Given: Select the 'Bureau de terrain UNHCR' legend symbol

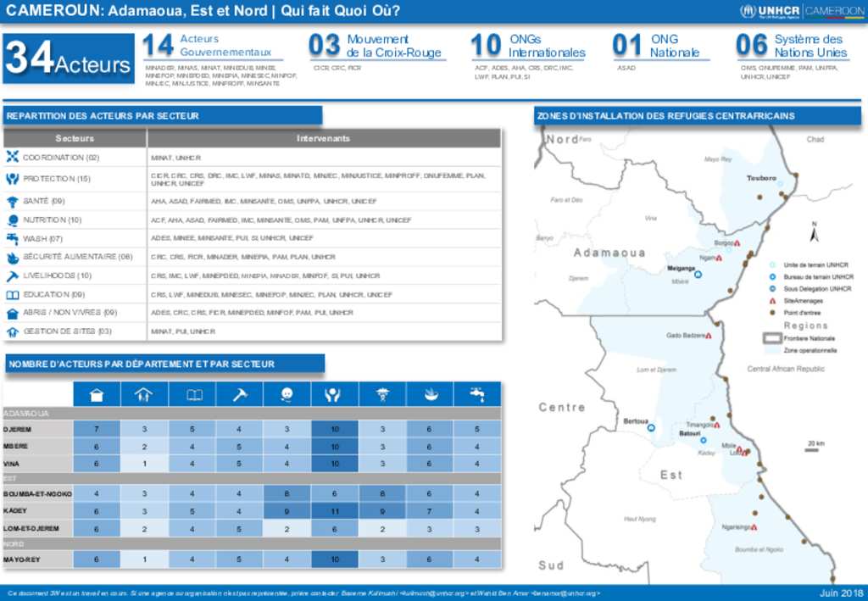Looking at the screenshot, I should 772,276.
